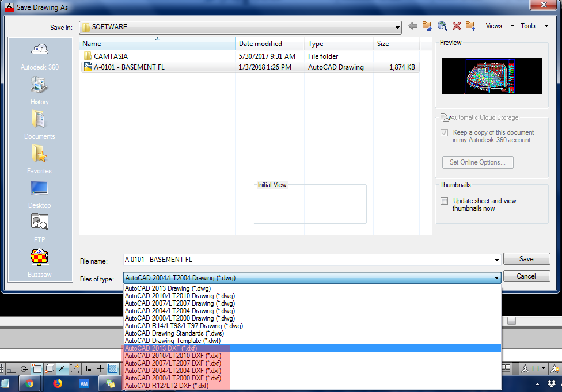Image resolution: width=562 pixels, height=392 pixels.
Task: Click the Dropbox tray icon
Action: coord(552,384)
